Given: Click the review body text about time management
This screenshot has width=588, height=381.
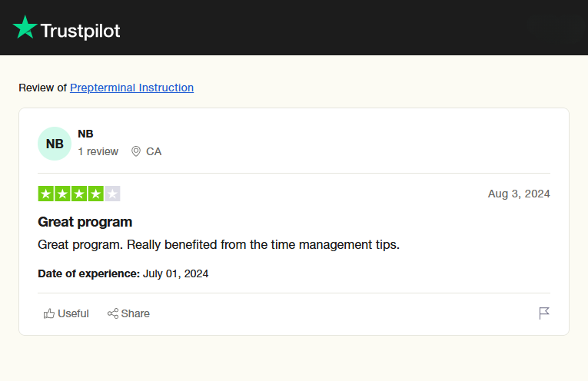Looking at the screenshot, I should pyautogui.click(x=219, y=245).
